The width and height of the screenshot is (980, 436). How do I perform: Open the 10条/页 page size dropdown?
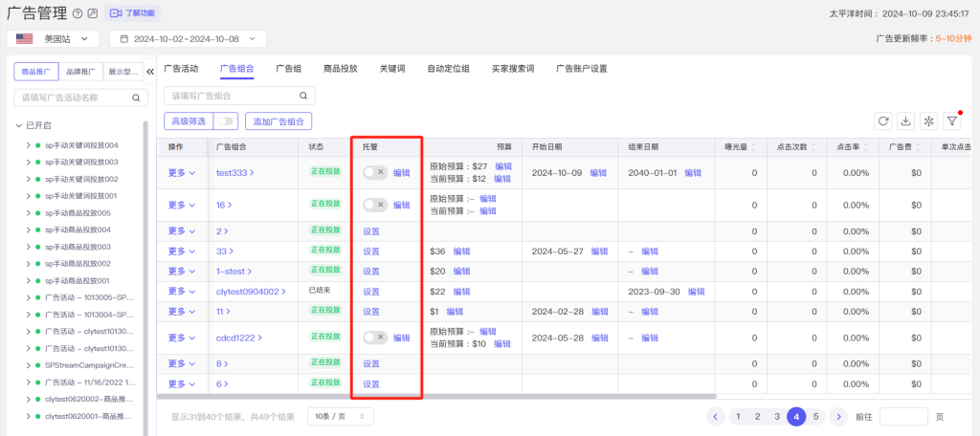pyautogui.click(x=341, y=417)
